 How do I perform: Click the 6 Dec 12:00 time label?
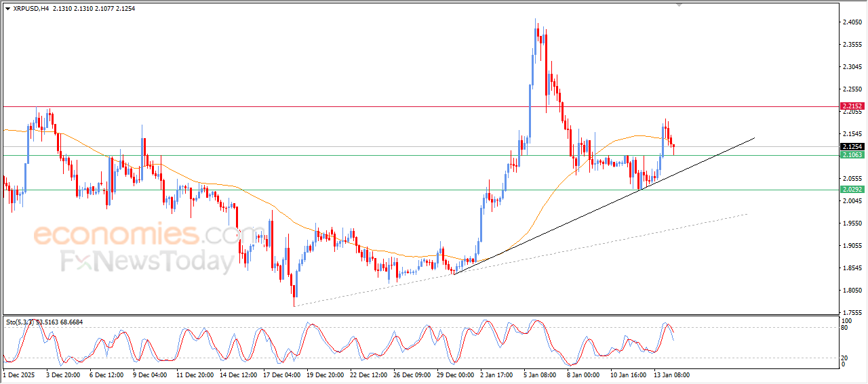106,375
